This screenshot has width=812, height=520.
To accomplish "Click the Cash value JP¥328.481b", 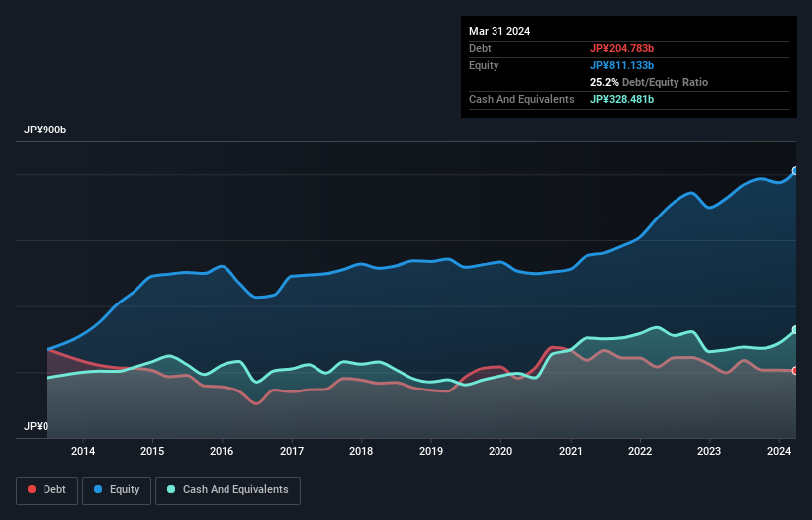I will click(622, 99).
